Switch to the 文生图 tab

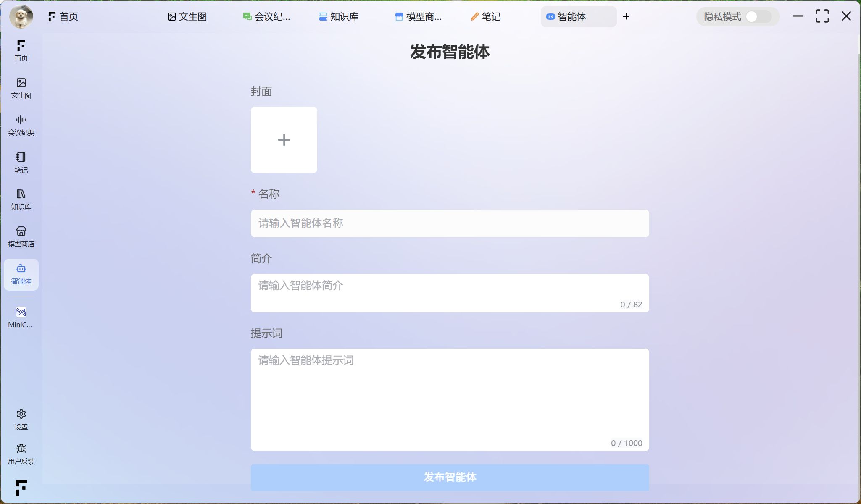187,17
